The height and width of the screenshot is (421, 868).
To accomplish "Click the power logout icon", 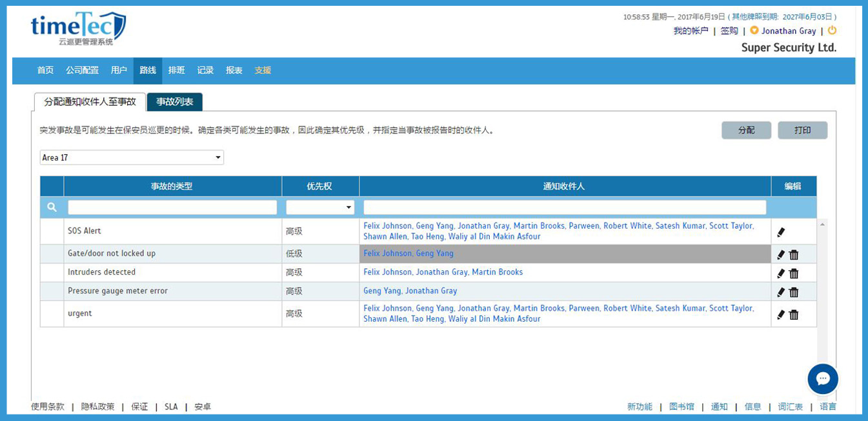I will tap(832, 30).
